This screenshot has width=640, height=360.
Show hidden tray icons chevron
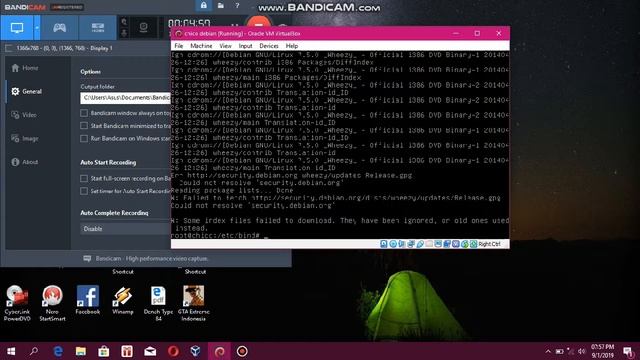click(x=548, y=351)
